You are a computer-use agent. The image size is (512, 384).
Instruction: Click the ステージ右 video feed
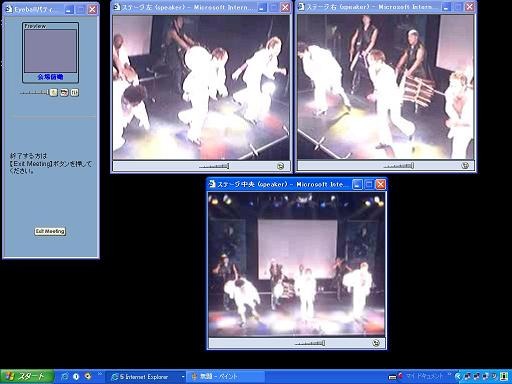(x=385, y=87)
